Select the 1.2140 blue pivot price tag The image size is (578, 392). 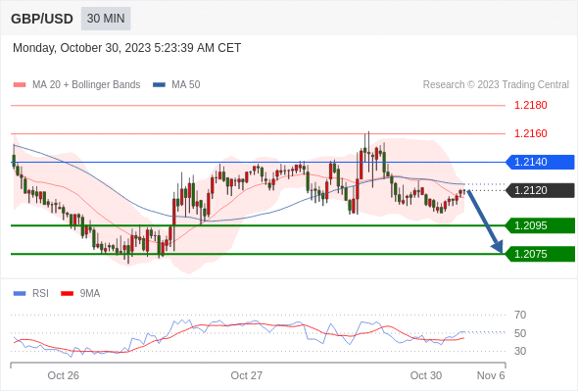tap(540, 163)
